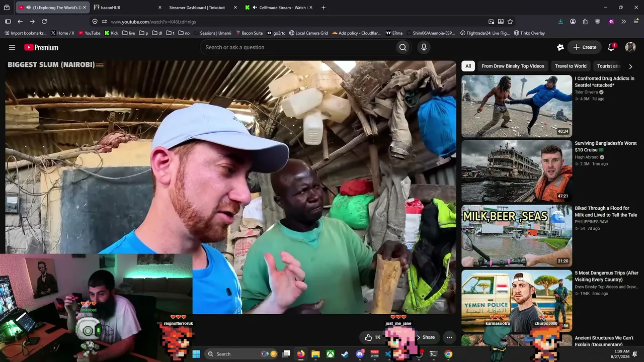Viewport: 644px width, 362px height.
Task: Click the Create button
Action: [x=585, y=47]
